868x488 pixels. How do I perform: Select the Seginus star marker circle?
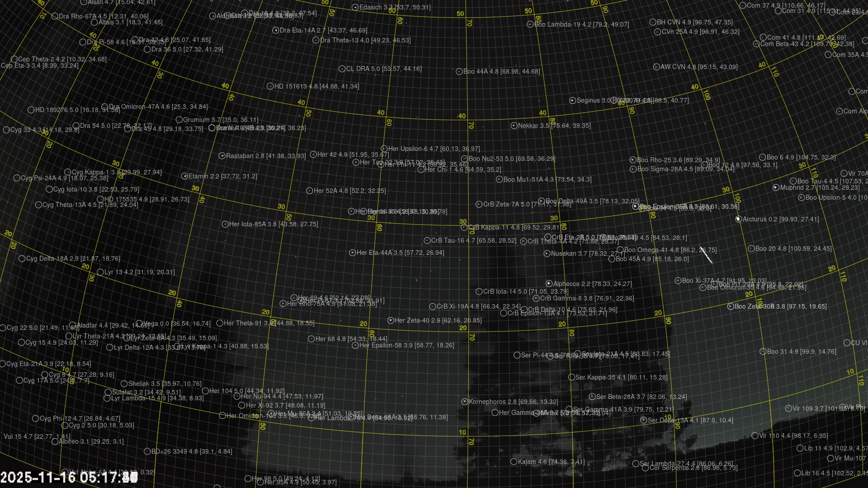click(x=572, y=100)
